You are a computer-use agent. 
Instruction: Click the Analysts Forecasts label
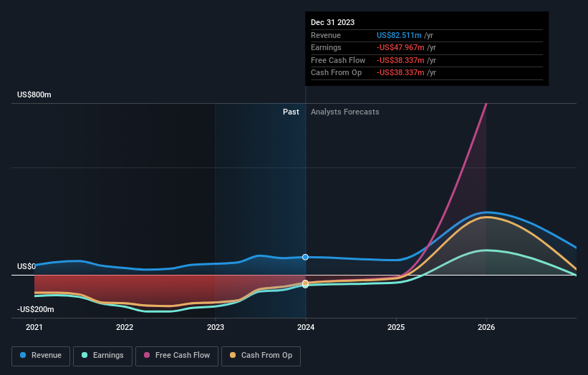tap(345, 112)
